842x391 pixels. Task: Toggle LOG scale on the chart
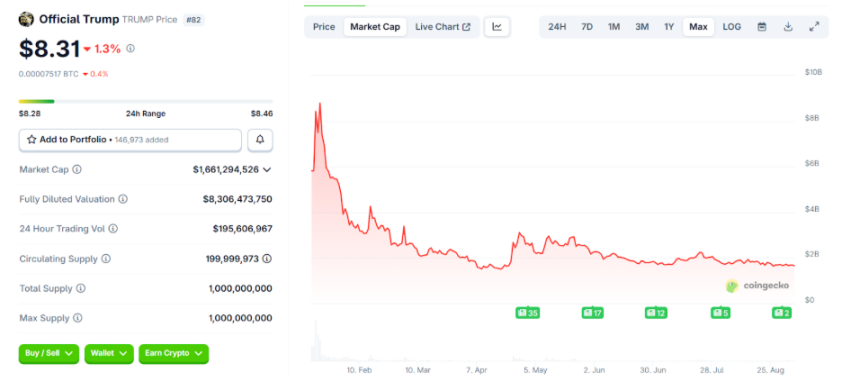731,27
